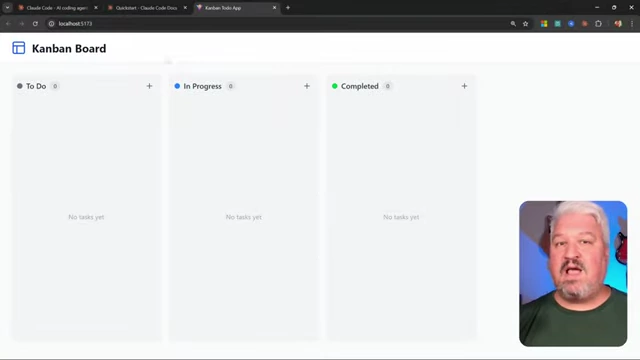Image resolution: width=640 pixels, height=360 pixels.
Task: Click the In Progress column heading
Action: (x=202, y=86)
